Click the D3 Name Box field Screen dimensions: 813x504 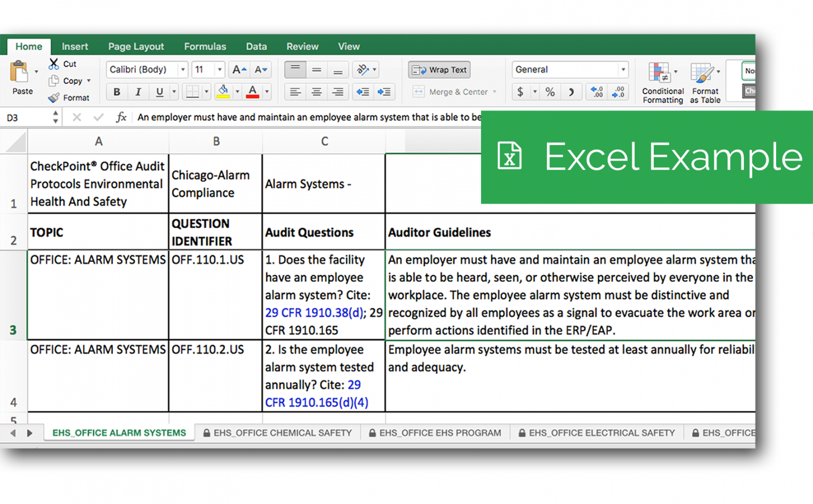point(26,118)
